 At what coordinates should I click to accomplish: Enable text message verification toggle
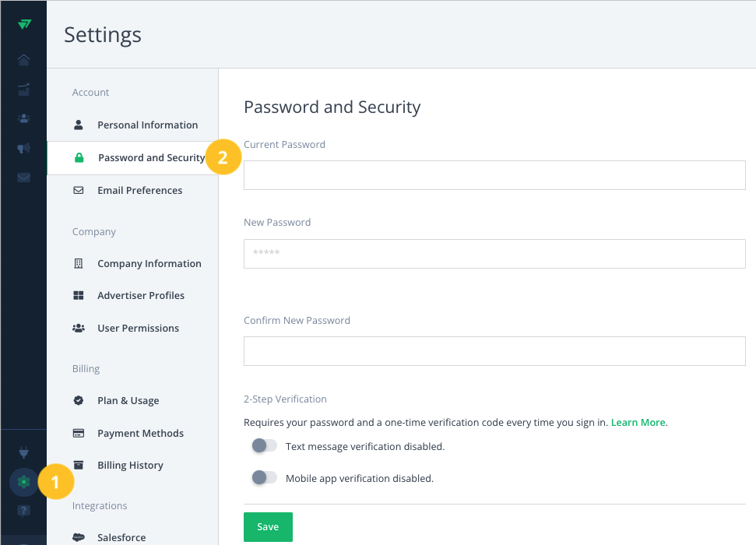[x=264, y=445]
